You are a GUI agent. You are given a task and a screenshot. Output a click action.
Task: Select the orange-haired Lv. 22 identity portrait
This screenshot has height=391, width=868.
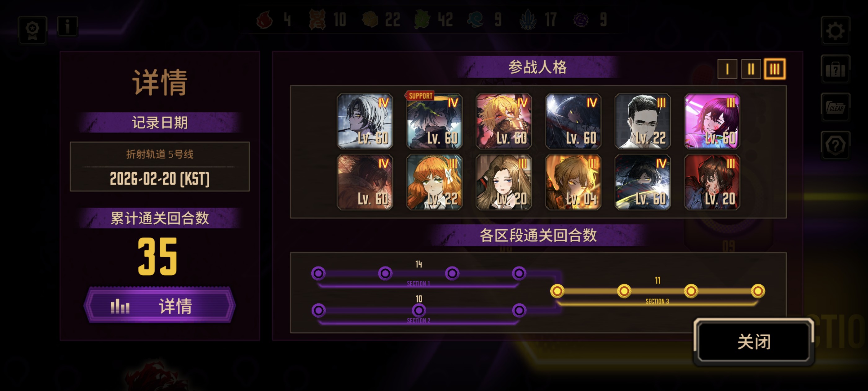434,182
